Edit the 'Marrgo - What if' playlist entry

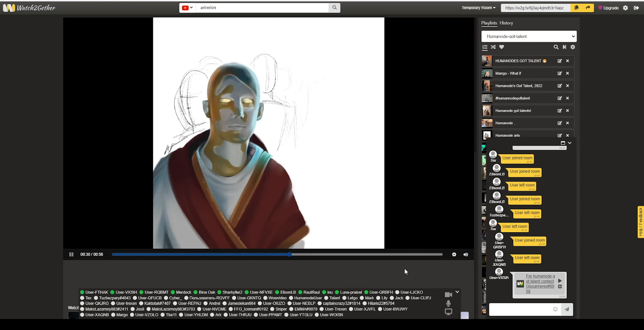pyautogui.click(x=559, y=73)
